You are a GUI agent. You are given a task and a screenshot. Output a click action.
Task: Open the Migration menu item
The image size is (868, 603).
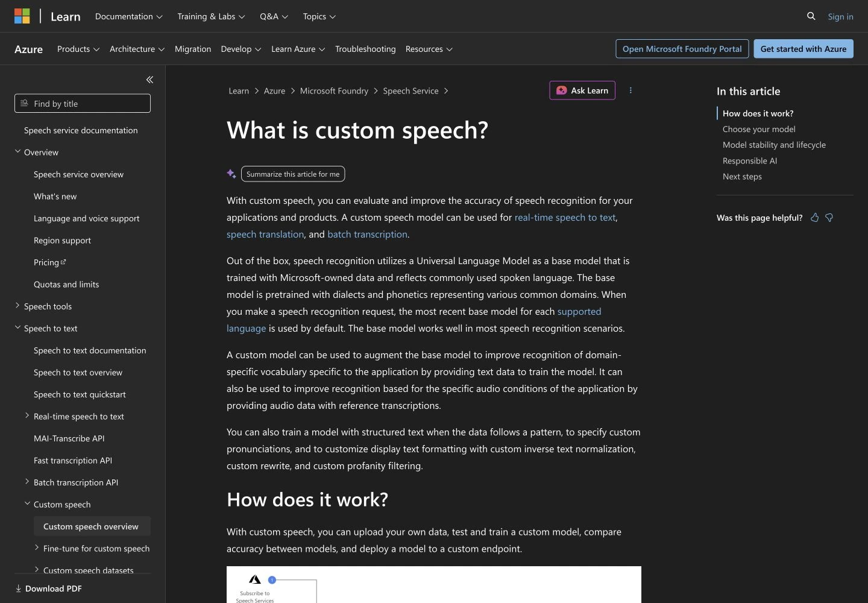[193, 49]
